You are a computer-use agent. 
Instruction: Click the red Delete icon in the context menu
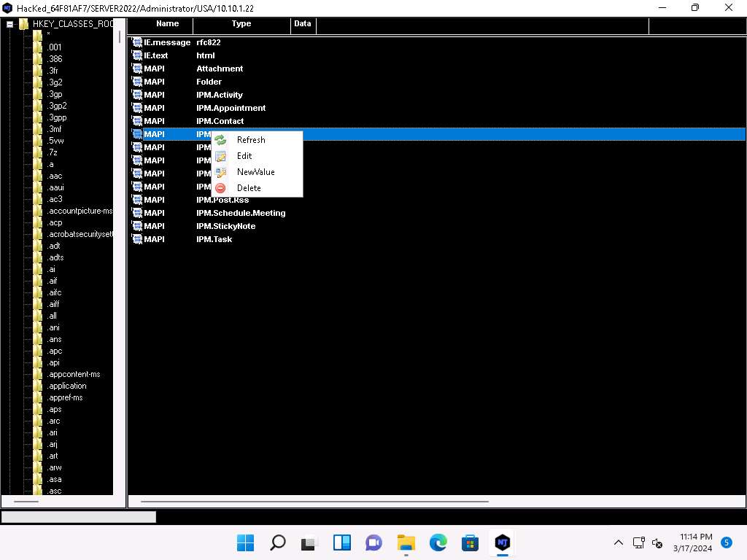(220, 188)
